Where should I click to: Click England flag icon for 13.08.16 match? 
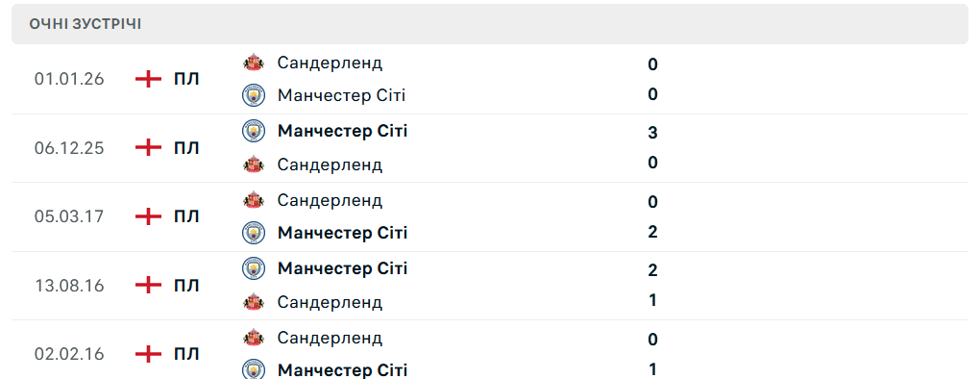pyautogui.click(x=148, y=285)
